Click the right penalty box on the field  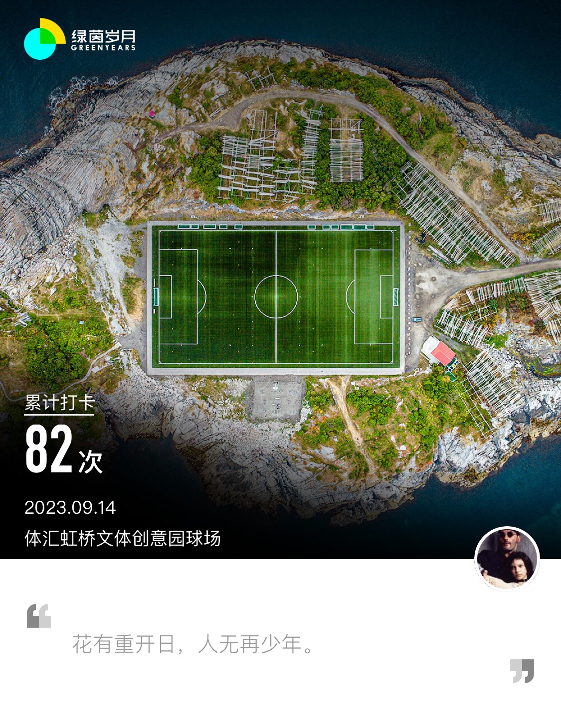[374, 296]
